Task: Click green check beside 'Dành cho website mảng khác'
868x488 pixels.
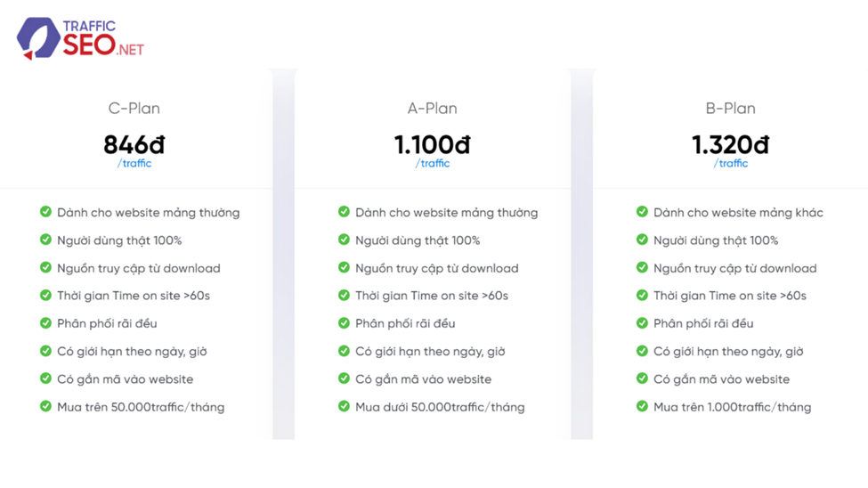Action: pyautogui.click(x=642, y=212)
